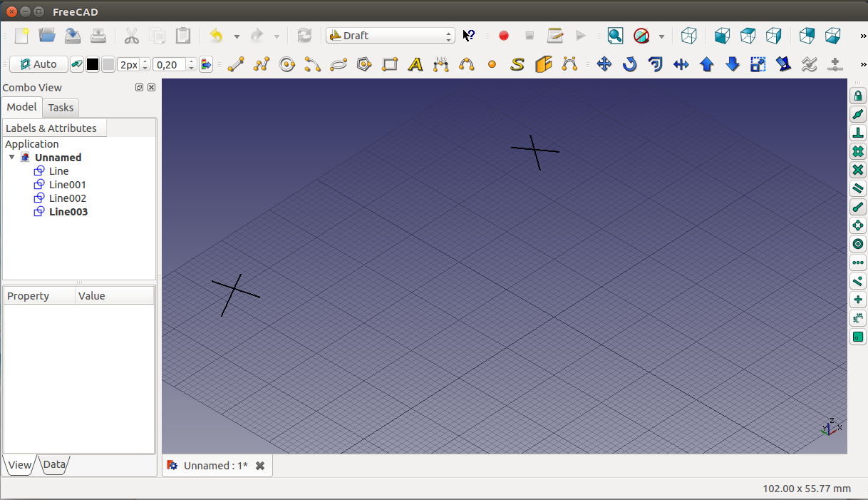Switch to isometric axonometric view cube

(x=688, y=36)
